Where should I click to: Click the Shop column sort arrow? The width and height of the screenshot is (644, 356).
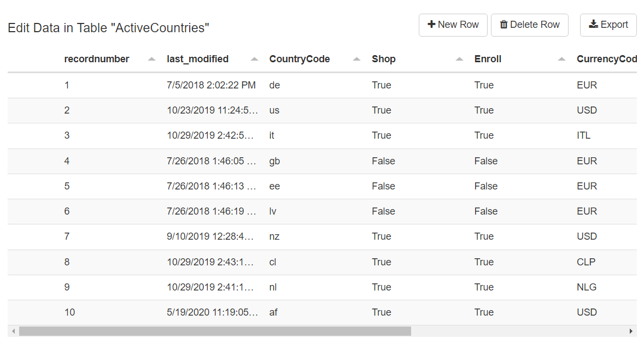[x=459, y=59]
